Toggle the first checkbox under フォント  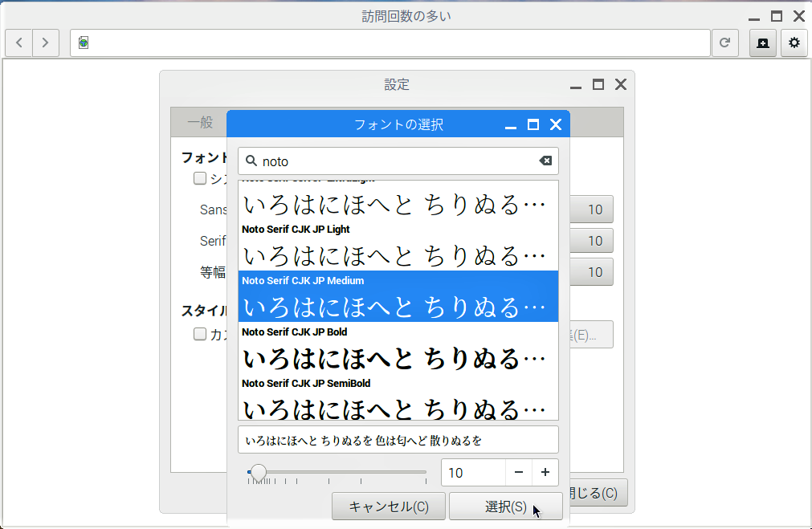[200, 178]
